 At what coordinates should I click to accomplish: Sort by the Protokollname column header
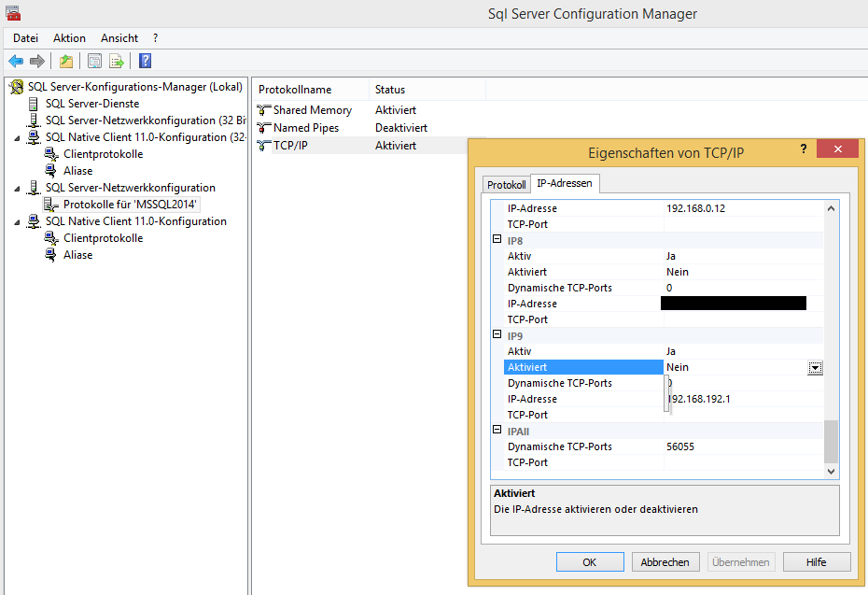pyautogui.click(x=311, y=90)
